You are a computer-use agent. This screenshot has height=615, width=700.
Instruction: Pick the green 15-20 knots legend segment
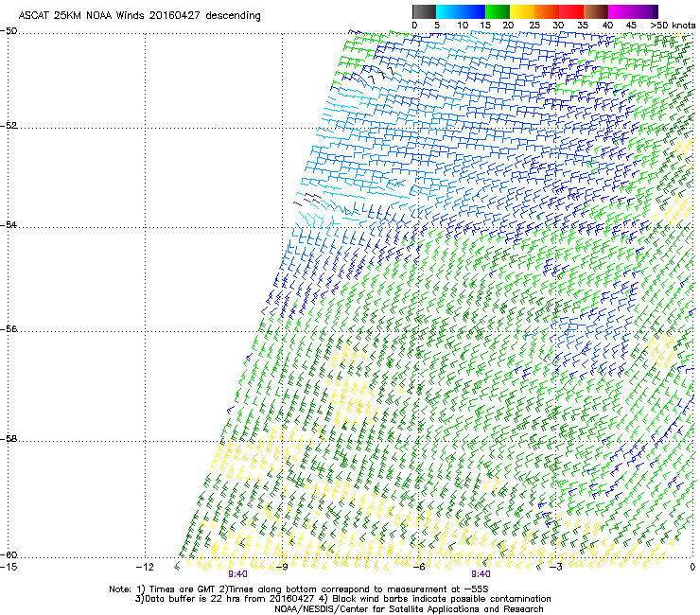point(498,11)
